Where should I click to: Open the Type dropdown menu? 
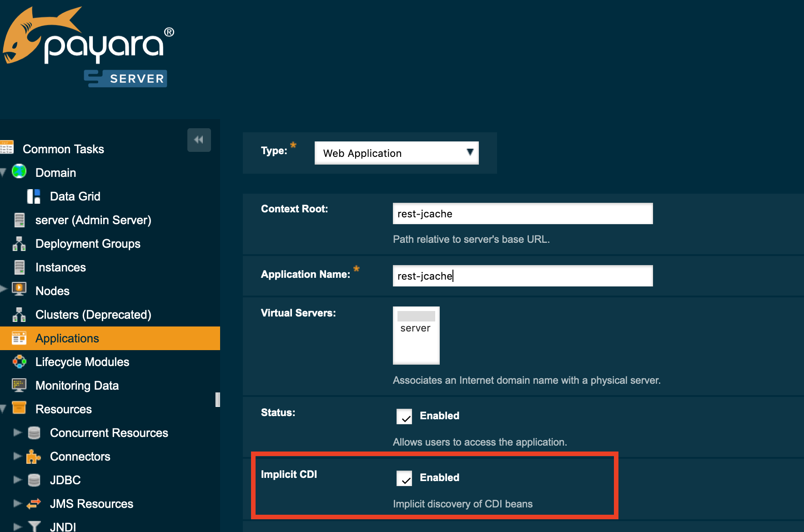point(396,153)
